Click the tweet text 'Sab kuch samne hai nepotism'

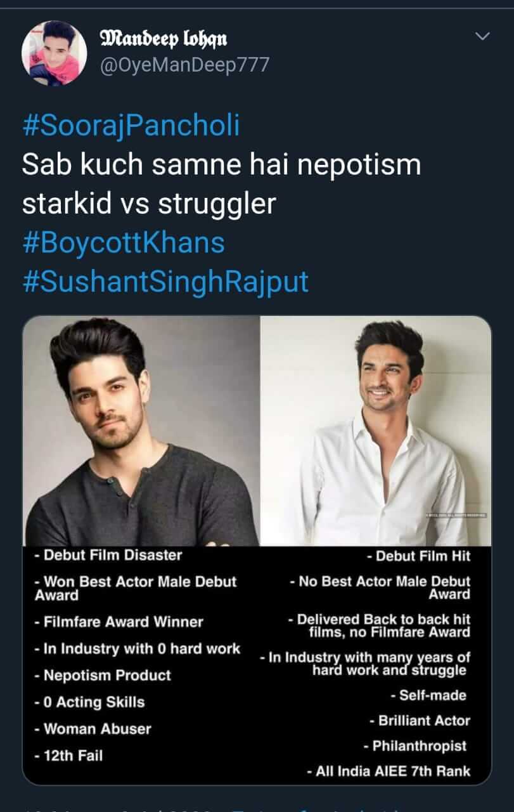(221, 164)
